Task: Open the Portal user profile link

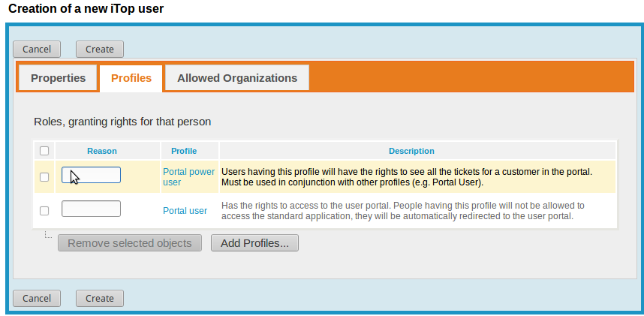Action: (x=185, y=211)
